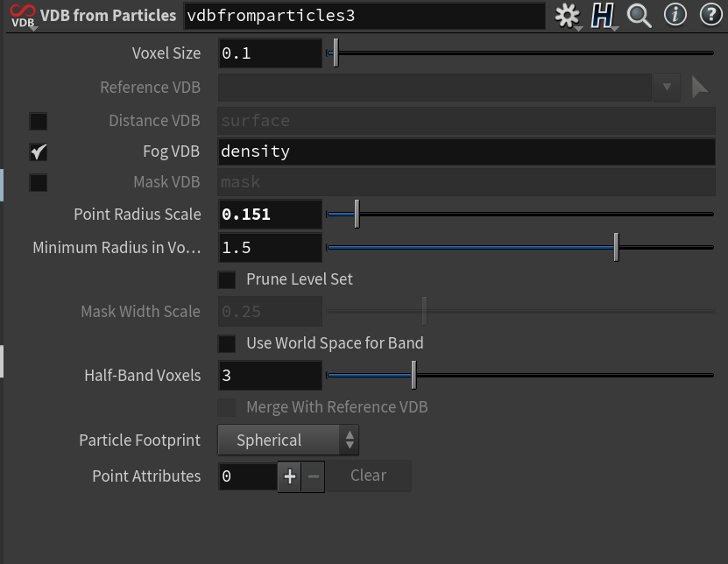Click the Mask VDB mask name field
Image resolution: width=728 pixels, height=564 pixels.
pos(466,182)
